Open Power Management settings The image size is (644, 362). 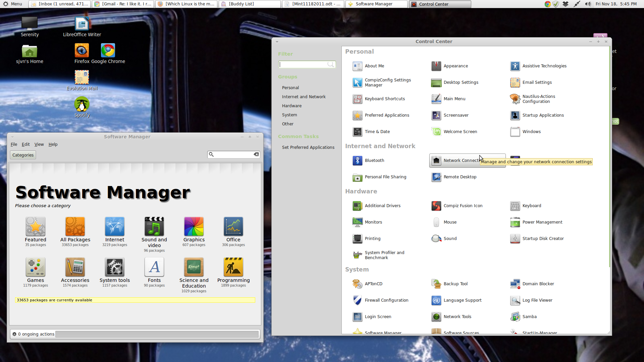click(x=536, y=222)
